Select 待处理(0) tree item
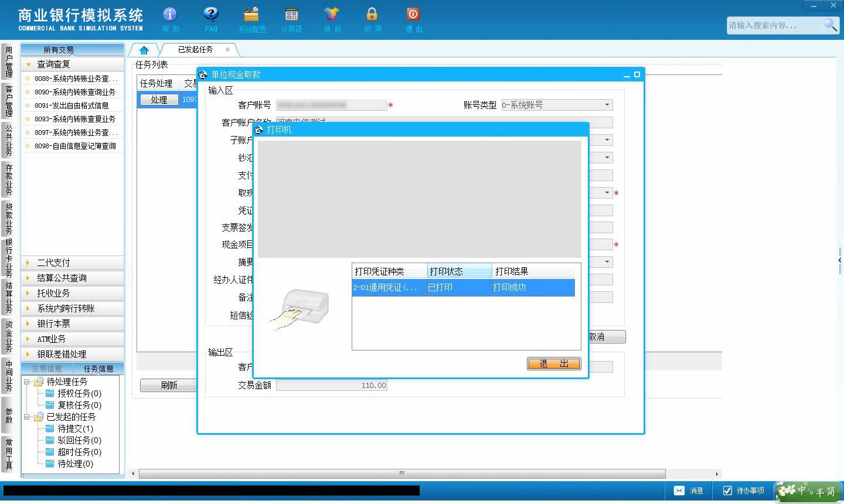The width and height of the screenshot is (844, 504). click(75, 464)
